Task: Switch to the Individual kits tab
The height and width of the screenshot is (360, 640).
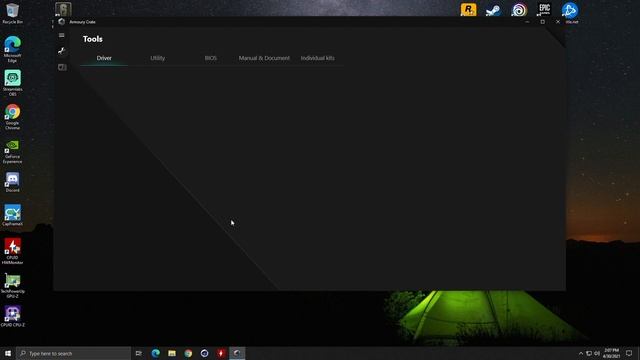Action: 318,58
